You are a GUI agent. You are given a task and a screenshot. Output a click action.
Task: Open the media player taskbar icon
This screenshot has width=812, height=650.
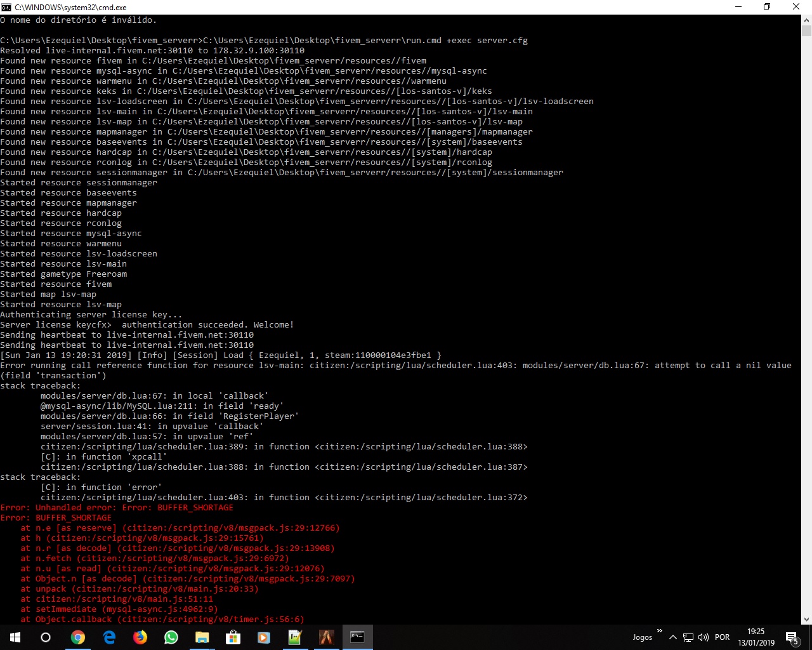click(264, 637)
